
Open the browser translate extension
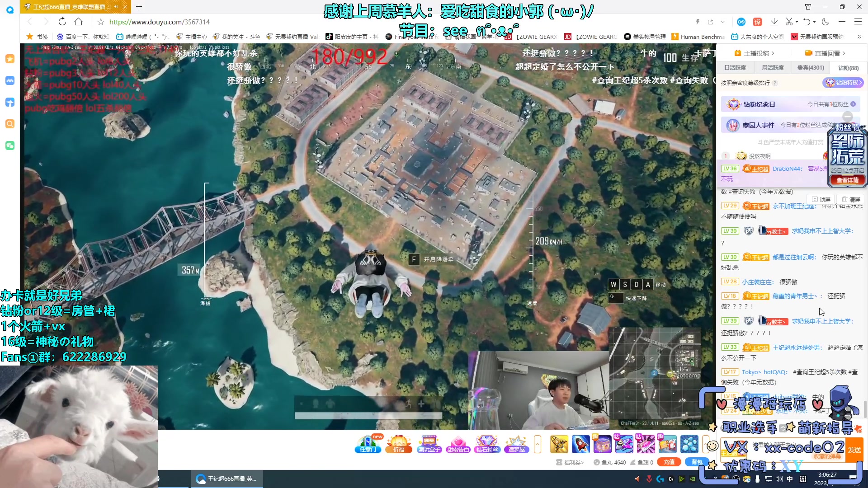(x=757, y=22)
